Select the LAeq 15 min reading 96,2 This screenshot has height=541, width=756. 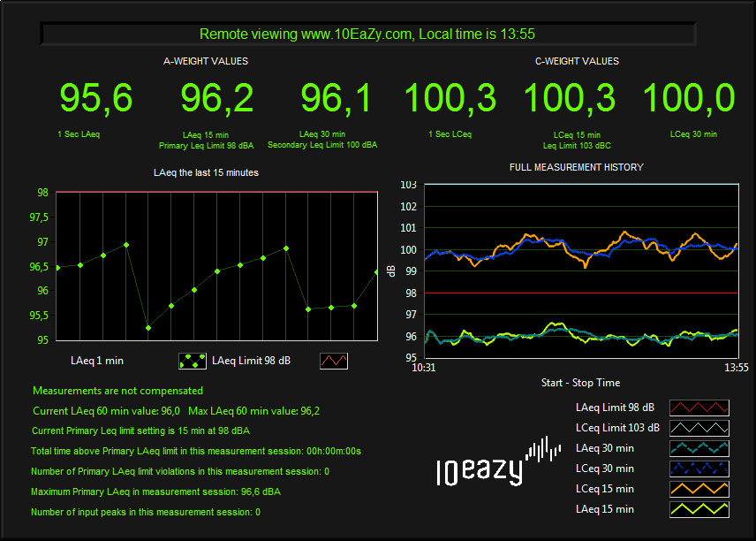pyautogui.click(x=217, y=98)
